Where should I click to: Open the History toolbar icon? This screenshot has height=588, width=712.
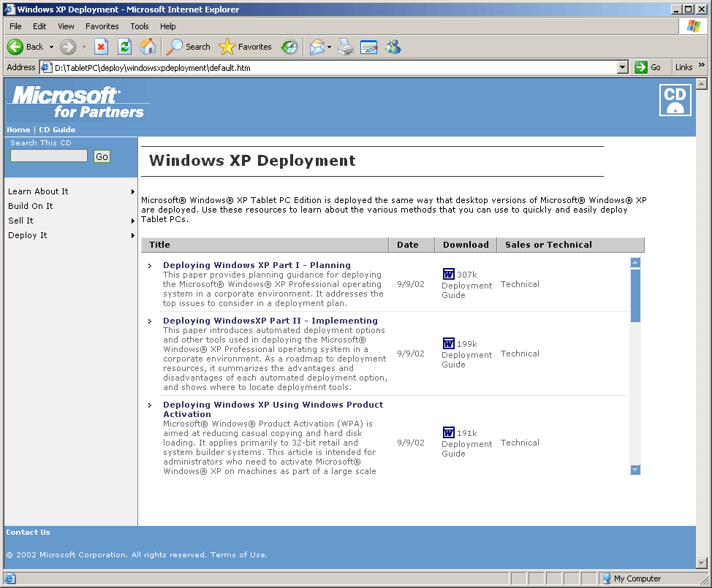(289, 47)
